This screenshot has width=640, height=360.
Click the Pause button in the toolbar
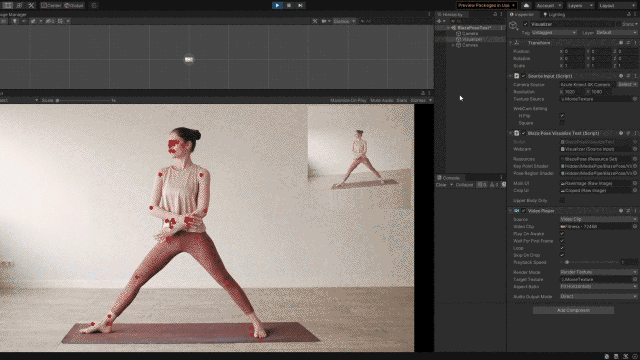(x=289, y=5)
